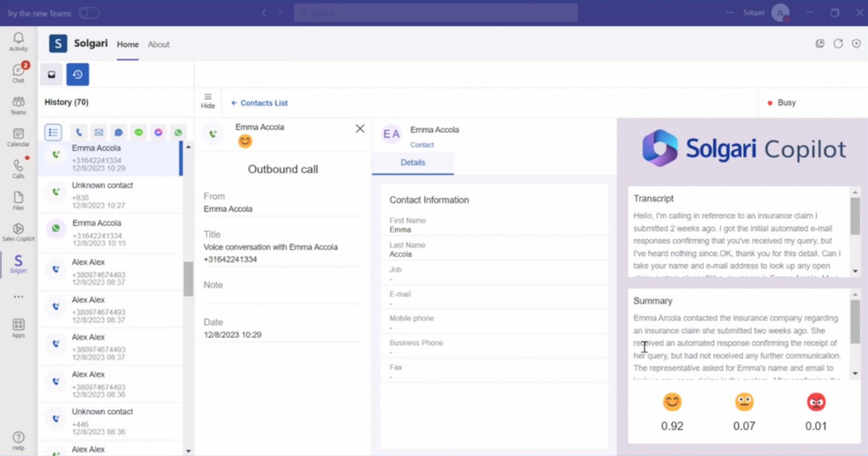Filter history by phone calls
Viewport: 868px width, 456px height.
pyautogui.click(x=78, y=132)
